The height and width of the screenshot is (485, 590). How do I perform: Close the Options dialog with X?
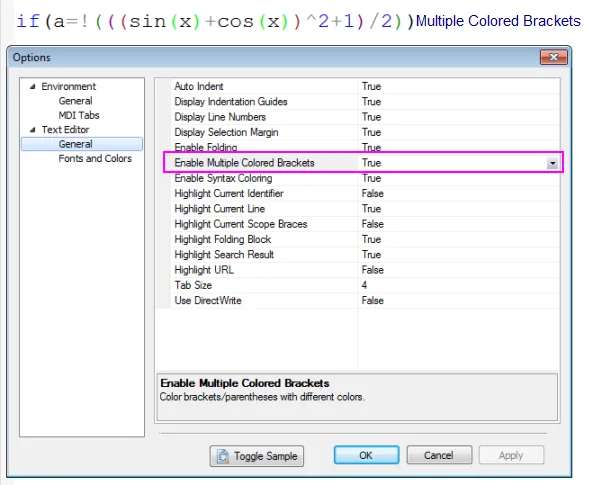554,57
